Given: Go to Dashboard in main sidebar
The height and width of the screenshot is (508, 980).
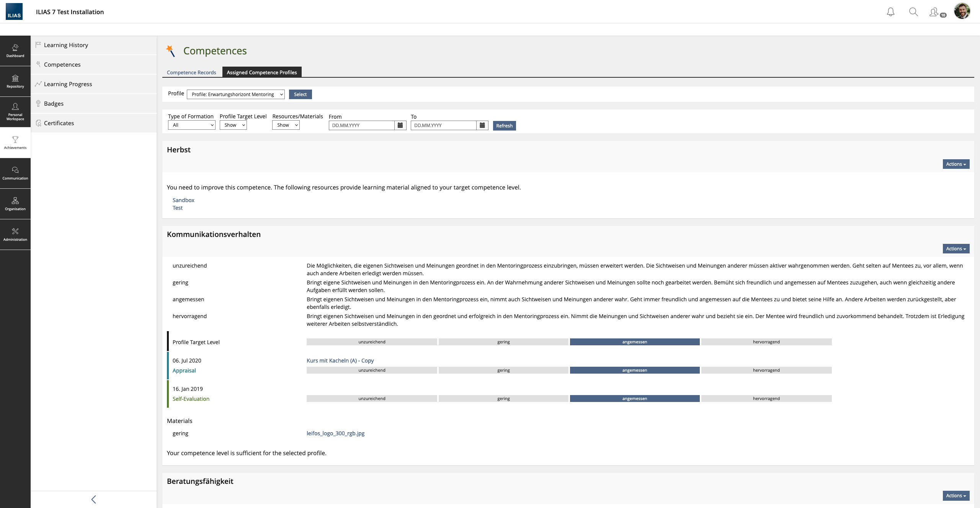Looking at the screenshot, I should click(15, 51).
